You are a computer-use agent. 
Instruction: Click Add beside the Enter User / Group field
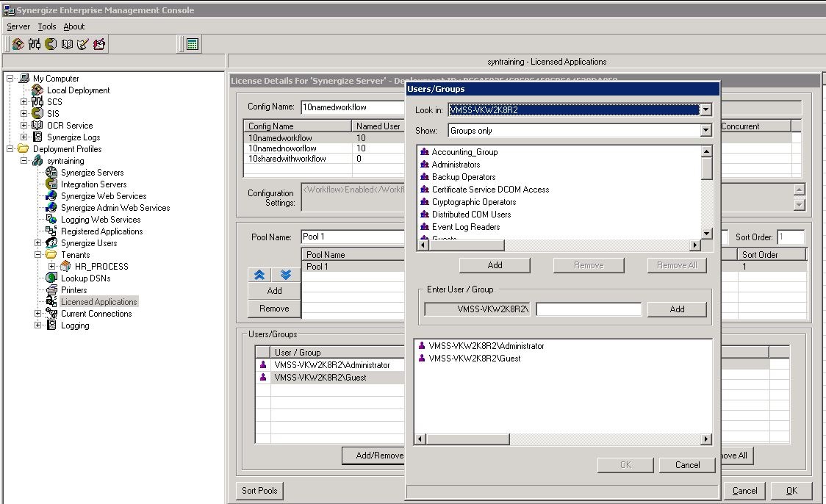677,309
